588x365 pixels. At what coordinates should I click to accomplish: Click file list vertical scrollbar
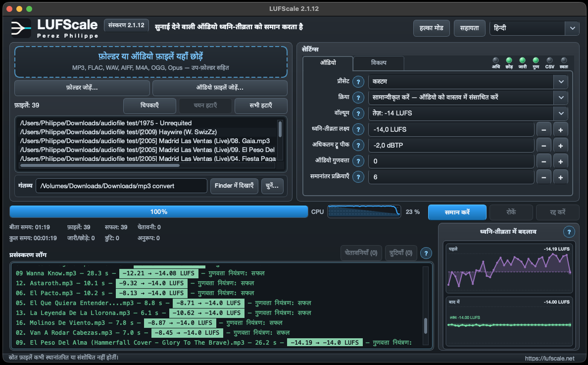[280, 129]
